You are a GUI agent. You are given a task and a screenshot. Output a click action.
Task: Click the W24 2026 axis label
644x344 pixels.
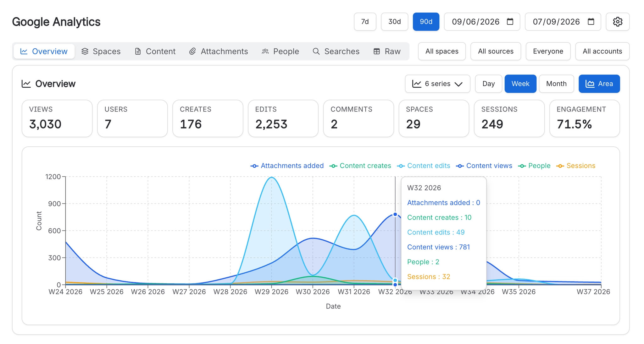(x=65, y=292)
